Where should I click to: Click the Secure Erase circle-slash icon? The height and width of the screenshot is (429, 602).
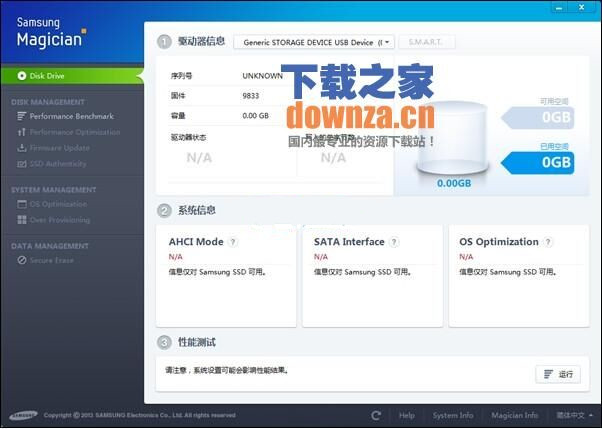click(22, 260)
